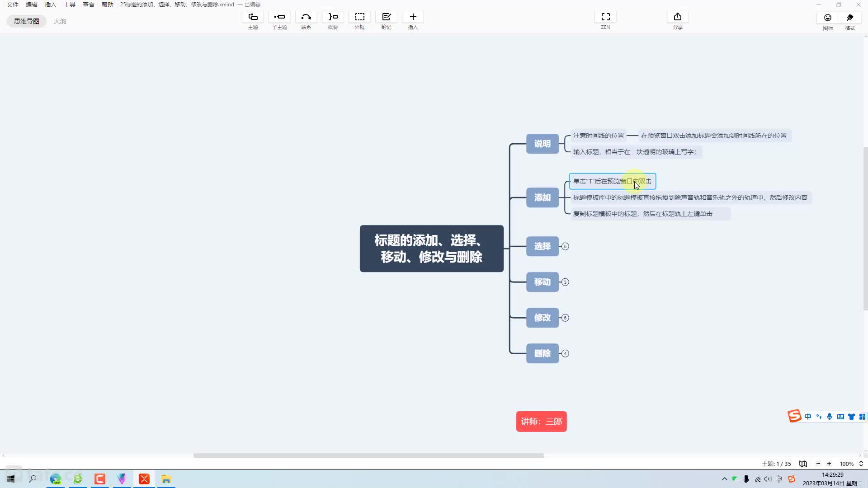Expand the 修改 branch (6 children)
868x488 pixels.
[x=565, y=318]
